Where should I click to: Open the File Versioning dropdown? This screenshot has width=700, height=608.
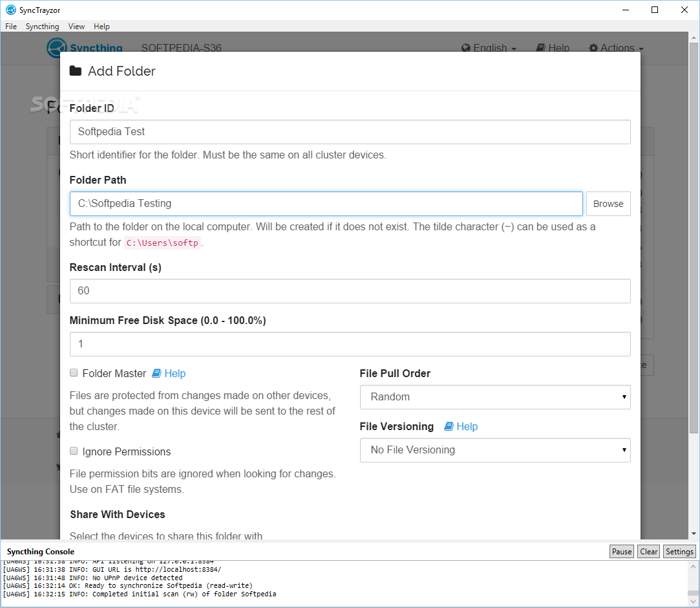(x=495, y=450)
